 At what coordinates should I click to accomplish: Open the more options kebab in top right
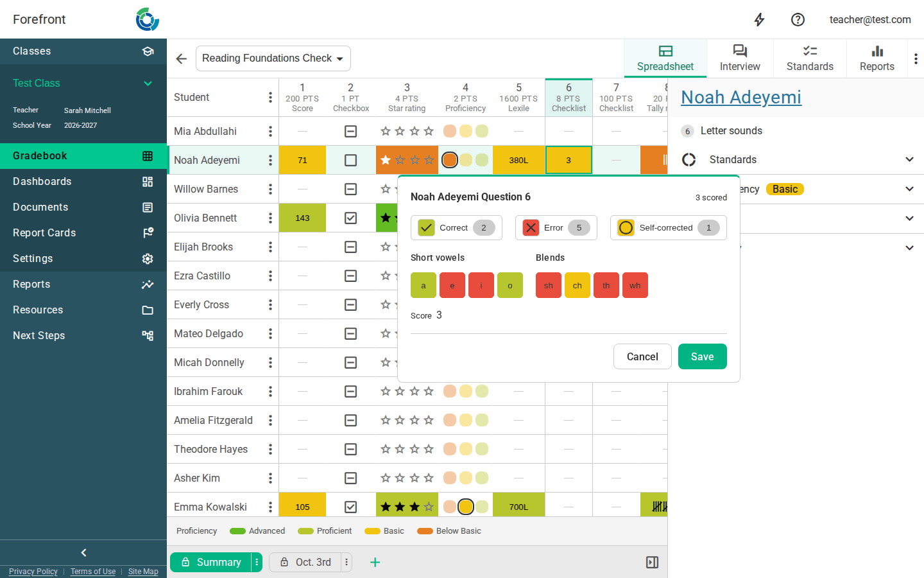(916, 58)
